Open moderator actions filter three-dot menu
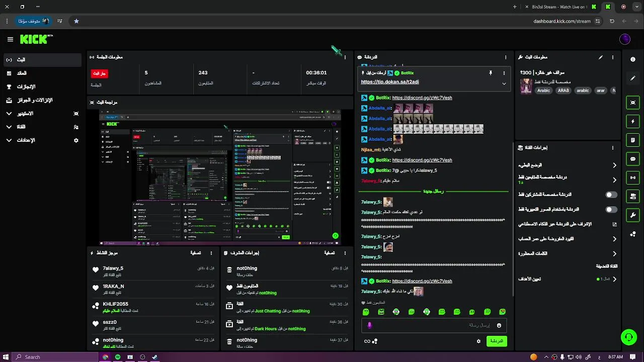This screenshot has height=362, width=644. (345, 253)
